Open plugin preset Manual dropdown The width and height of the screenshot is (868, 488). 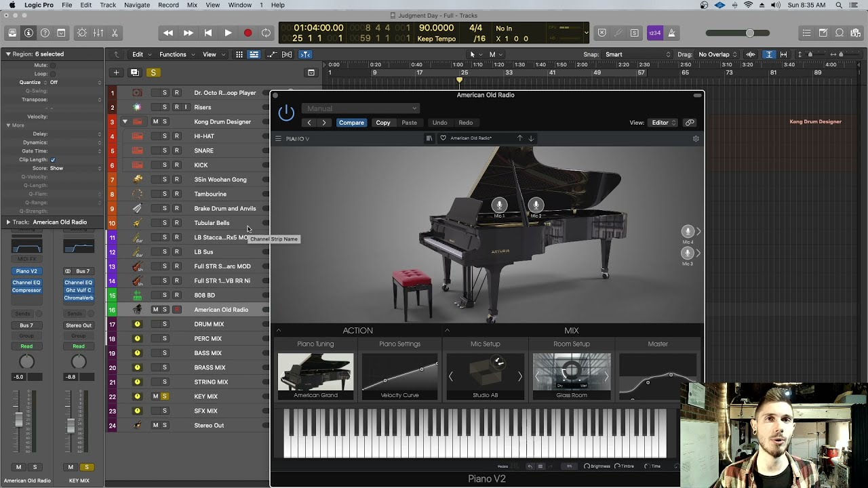(x=361, y=108)
